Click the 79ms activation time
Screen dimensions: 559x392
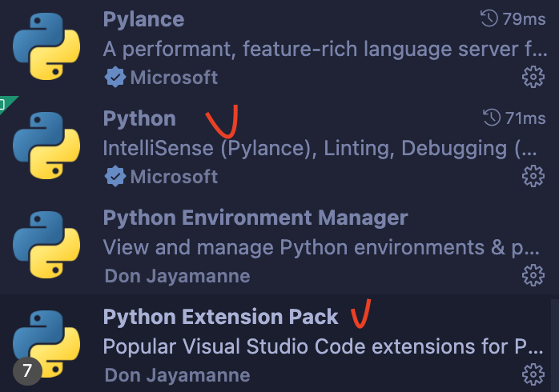click(524, 19)
